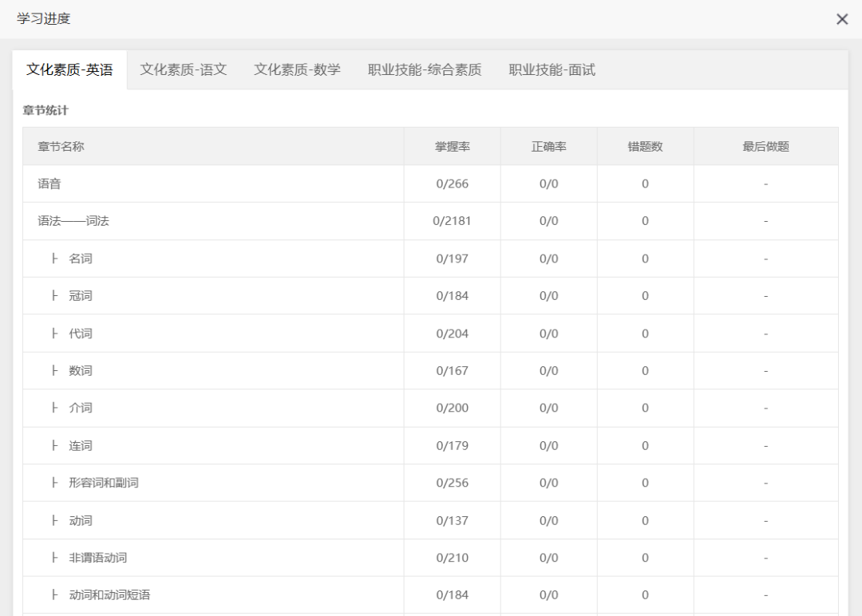Click the 章节名称 column header

61,147
